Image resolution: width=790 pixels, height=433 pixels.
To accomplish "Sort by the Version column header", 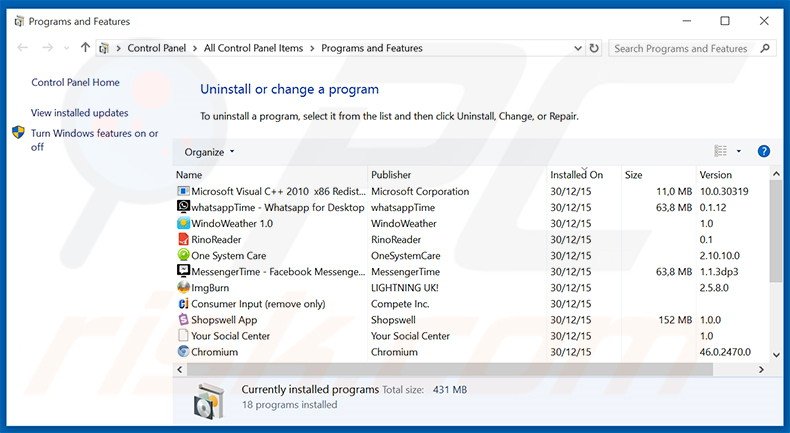I will (715, 175).
